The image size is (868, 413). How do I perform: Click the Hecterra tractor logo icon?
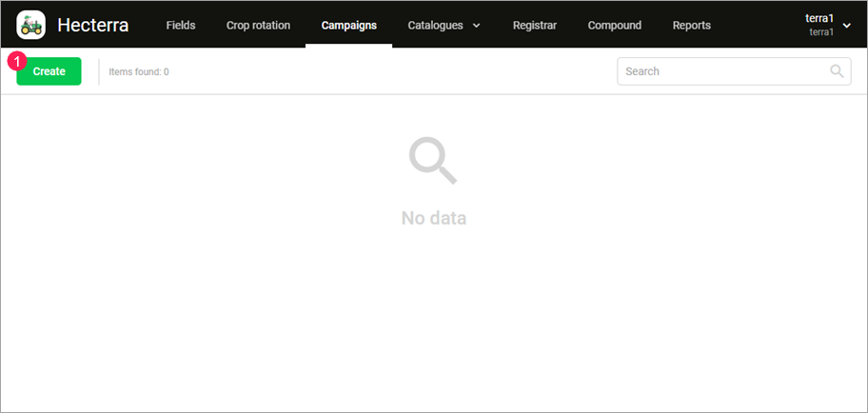31,25
